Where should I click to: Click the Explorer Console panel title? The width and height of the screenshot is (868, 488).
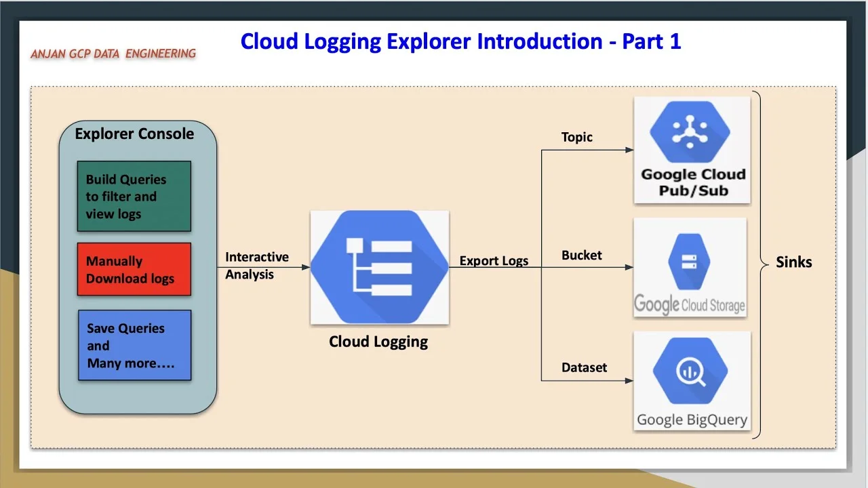[x=134, y=134]
